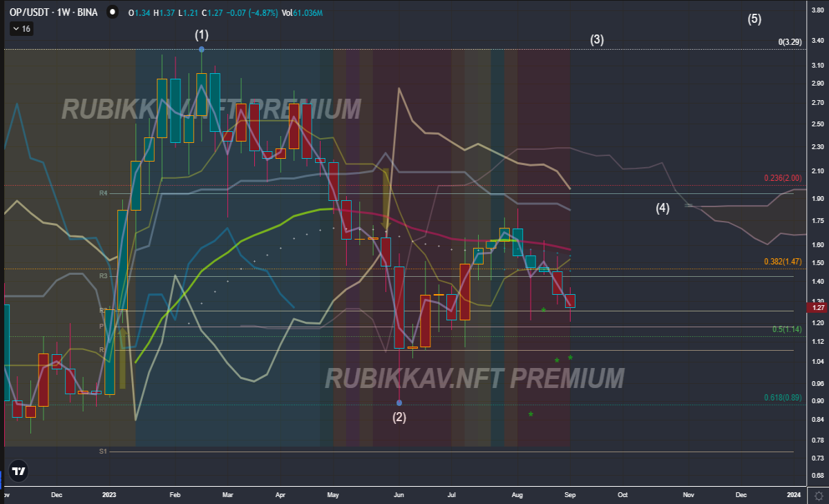Screen dimensions: 829x504
Task: Click 3.80 on the price scale
Action: click(x=817, y=9)
